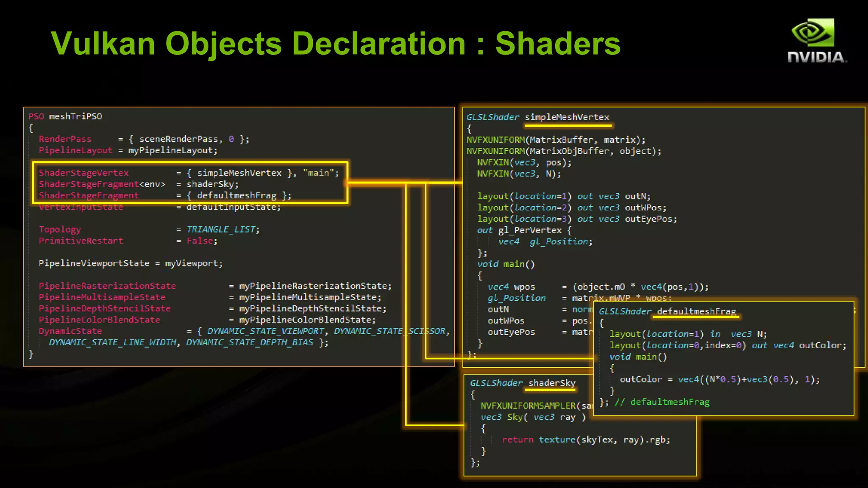Click the 'RenderPass' keyword
The height and width of the screenshot is (488, 868).
tap(65, 139)
